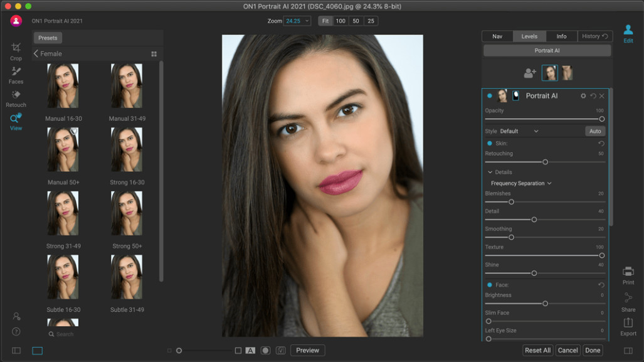
Task: Set zoom to 25
Action: click(371, 21)
